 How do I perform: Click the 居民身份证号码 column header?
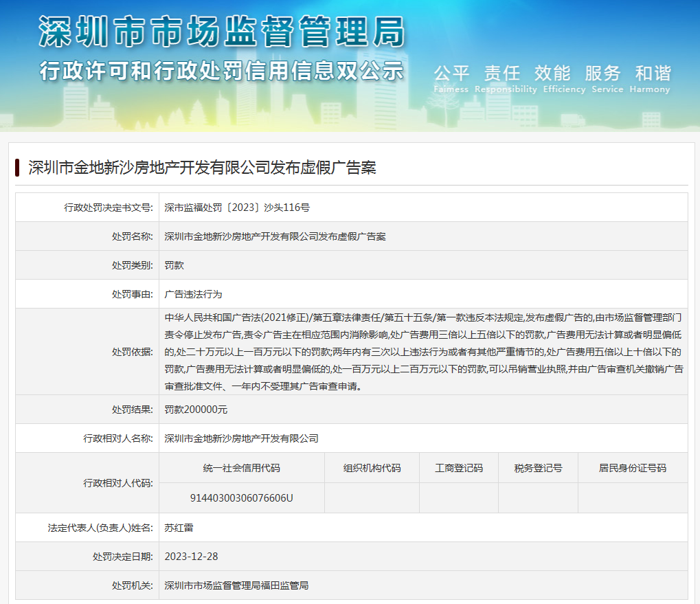point(632,468)
